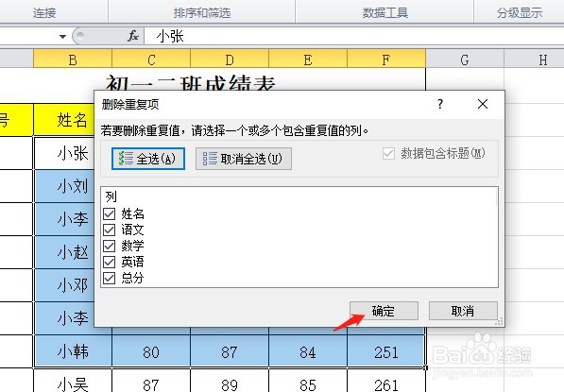The width and height of the screenshot is (564, 392).
Task: Open the Name Box dropdown arrow
Action: tap(62, 36)
